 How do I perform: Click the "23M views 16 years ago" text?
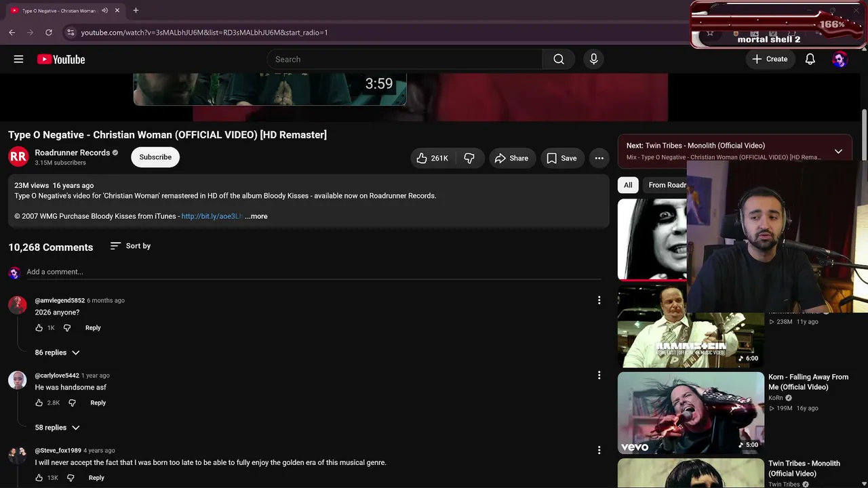pos(54,185)
